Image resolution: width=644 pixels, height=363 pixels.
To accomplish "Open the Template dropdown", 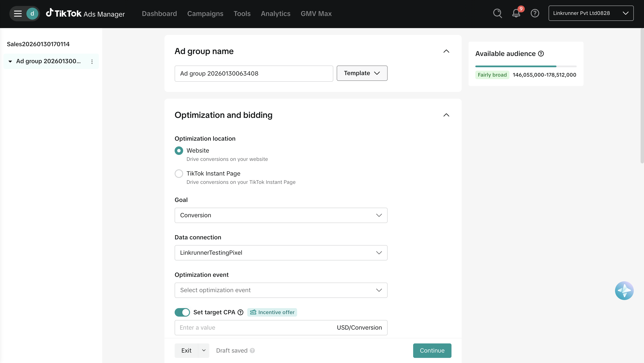I will pos(362,73).
